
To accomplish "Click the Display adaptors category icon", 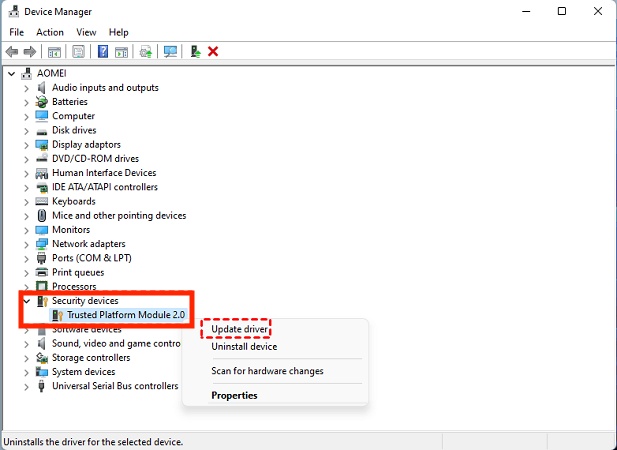I will pyautogui.click(x=41, y=145).
